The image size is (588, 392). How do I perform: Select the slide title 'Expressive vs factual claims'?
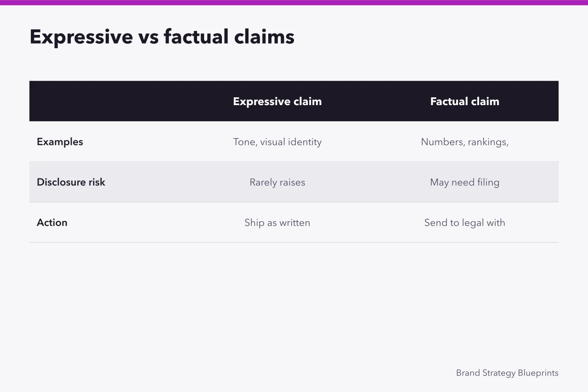pyautogui.click(x=162, y=37)
